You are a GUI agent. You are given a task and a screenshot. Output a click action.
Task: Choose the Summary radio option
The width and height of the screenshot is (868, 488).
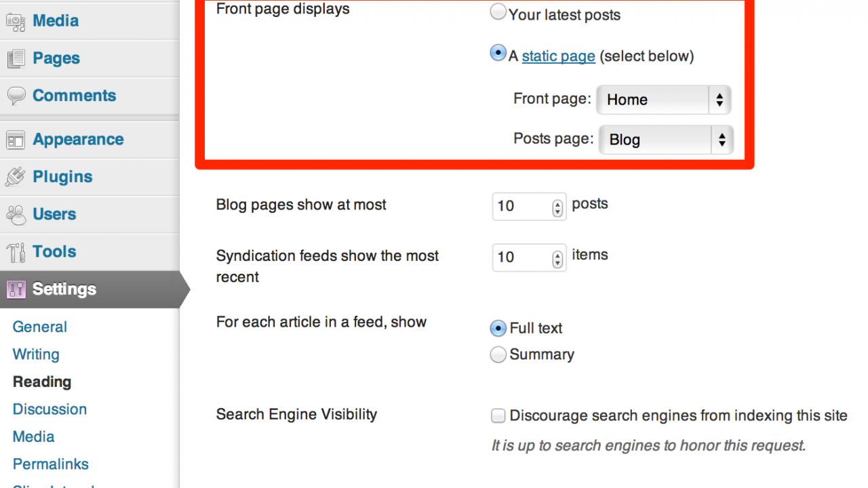coord(498,354)
